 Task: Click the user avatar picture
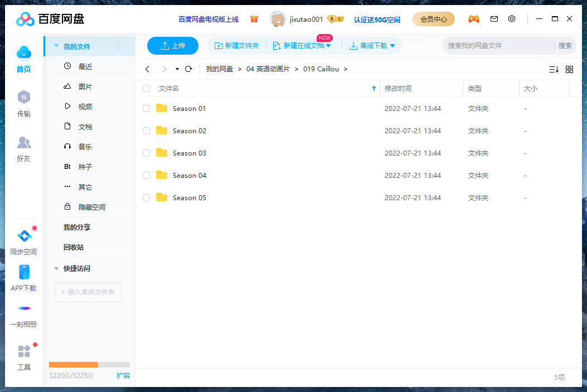pos(278,19)
